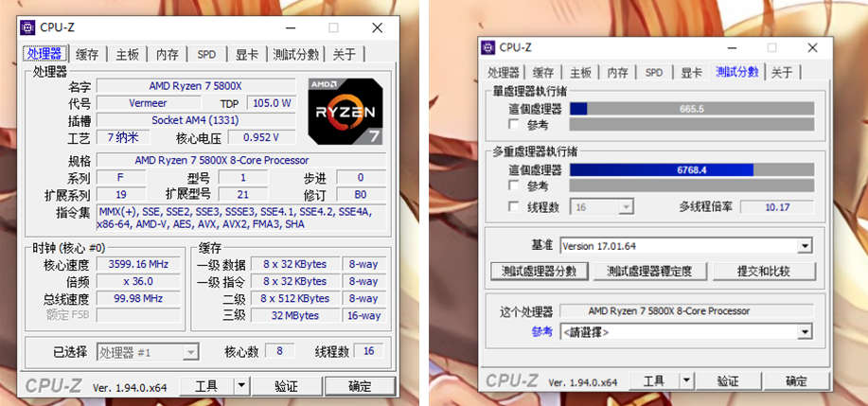
Task: Click the 扩展型号 value 21
Action: click(243, 194)
